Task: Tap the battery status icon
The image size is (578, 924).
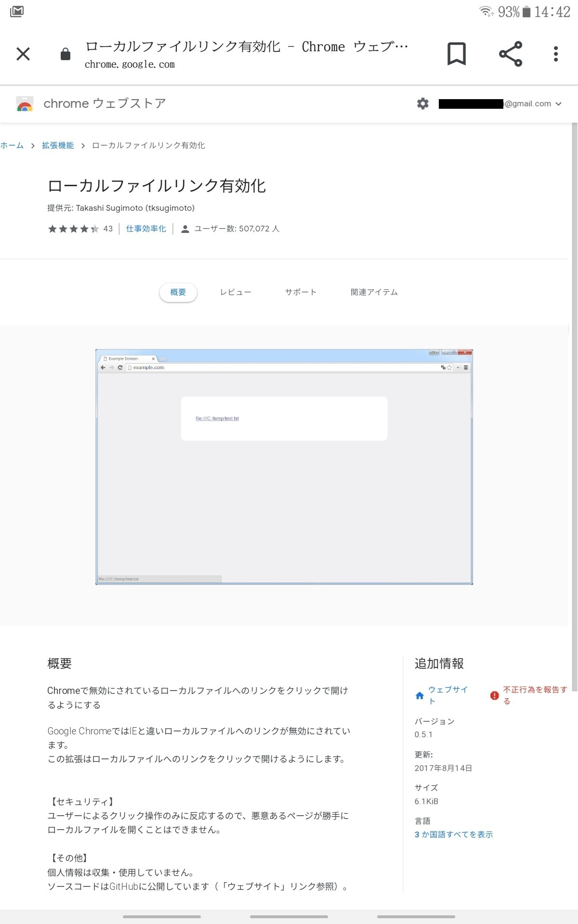Action: (x=526, y=12)
